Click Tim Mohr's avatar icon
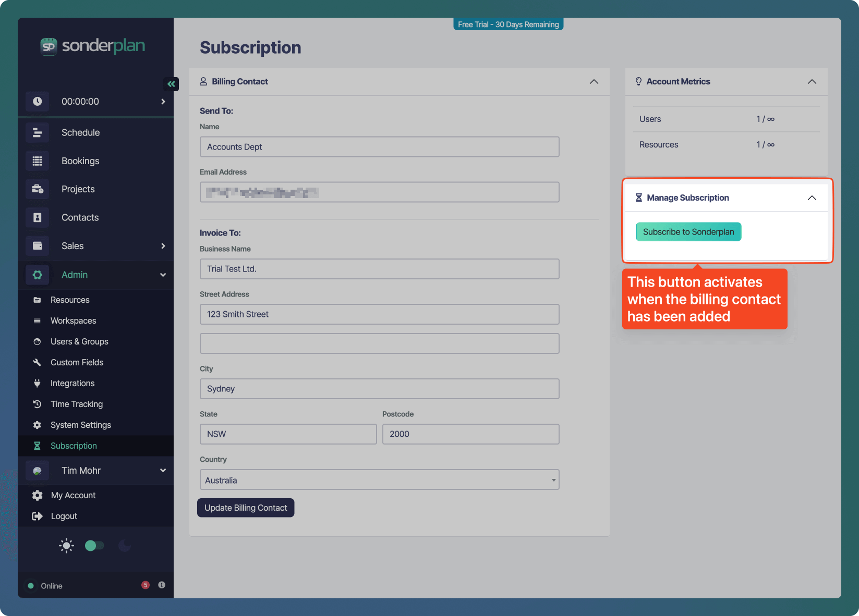 pyautogui.click(x=38, y=471)
